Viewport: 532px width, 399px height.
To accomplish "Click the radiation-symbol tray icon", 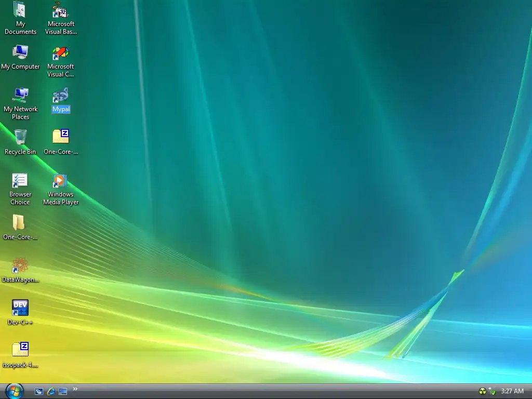I will click(482, 392).
